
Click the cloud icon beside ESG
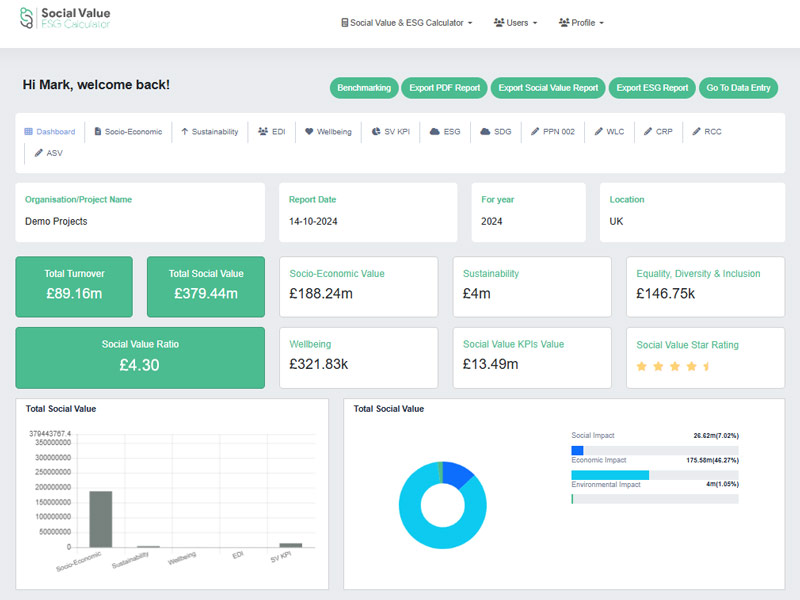[435, 132]
